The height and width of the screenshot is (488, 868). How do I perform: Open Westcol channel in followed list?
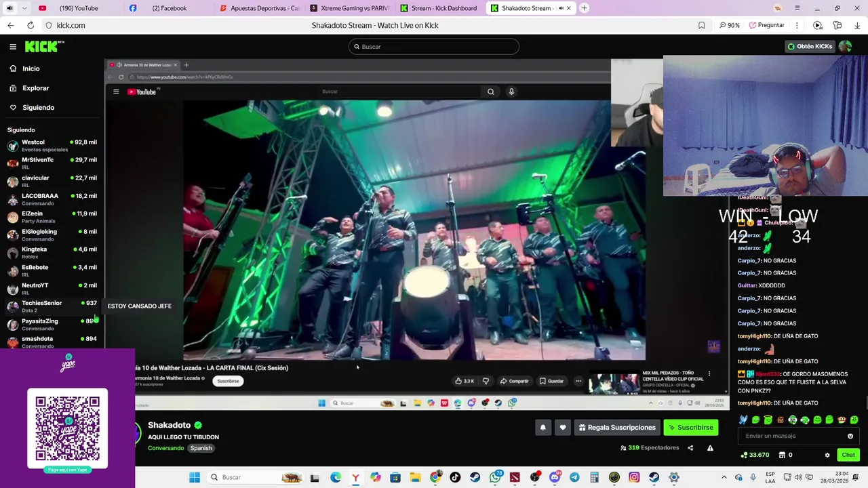(52, 146)
